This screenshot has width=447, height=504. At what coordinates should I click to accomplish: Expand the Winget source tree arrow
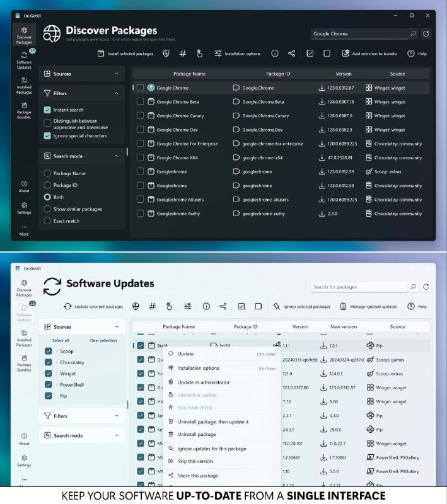57,374
